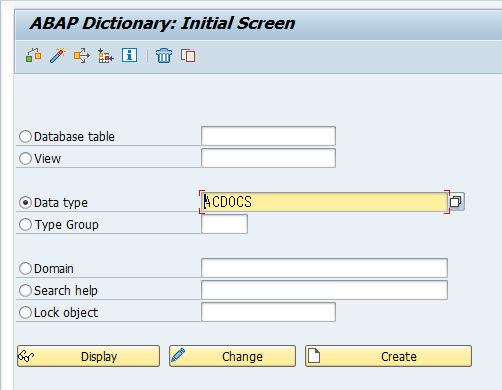Open the Where-Used List icon

(82, 55)
